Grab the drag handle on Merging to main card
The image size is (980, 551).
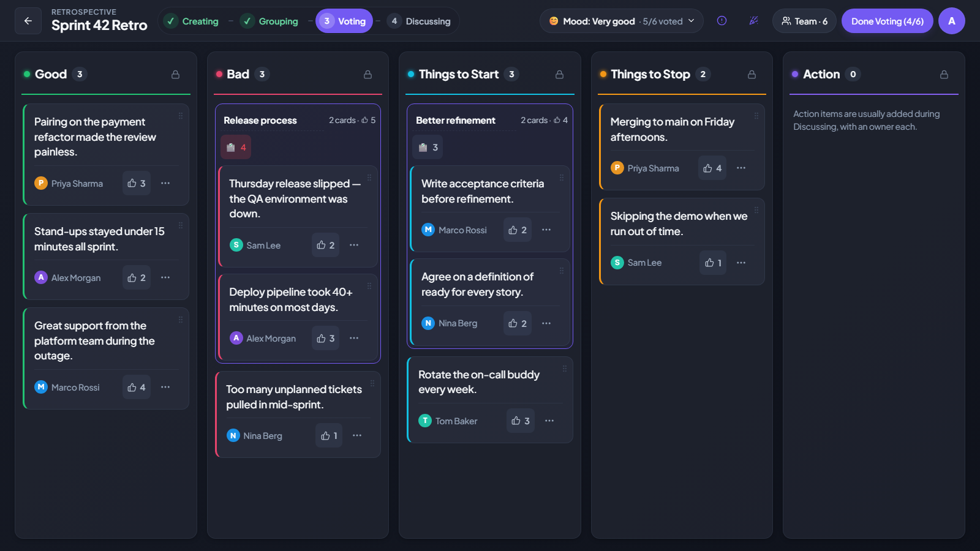(756, 116)
